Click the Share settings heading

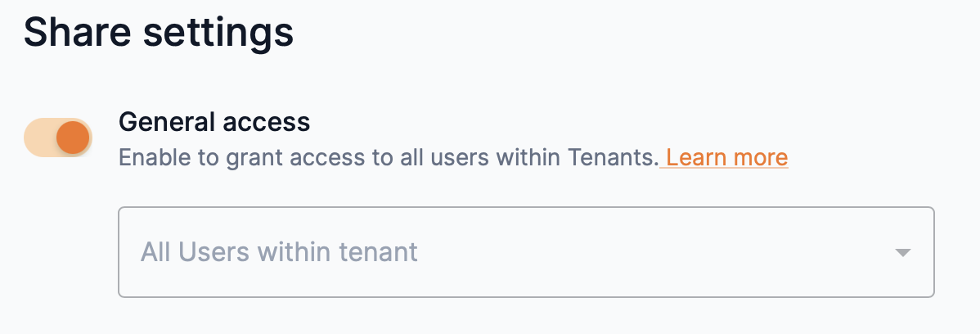coord(158,34)
